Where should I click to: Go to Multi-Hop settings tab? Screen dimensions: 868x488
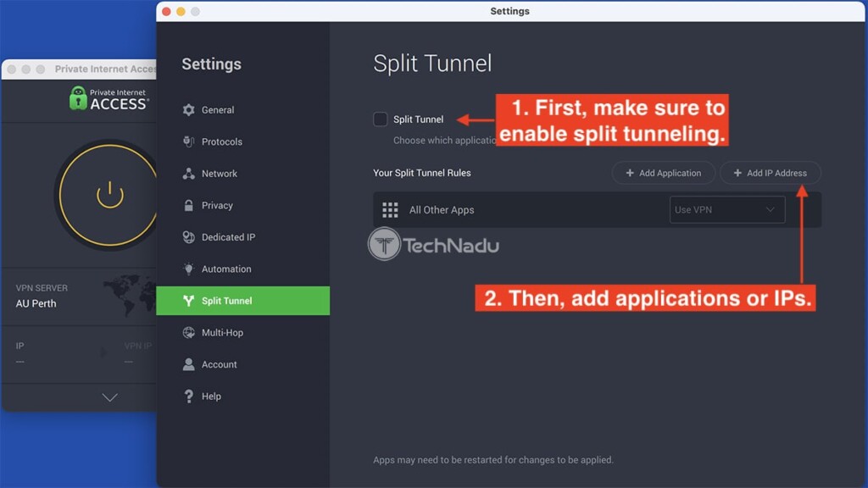point(242,332)
